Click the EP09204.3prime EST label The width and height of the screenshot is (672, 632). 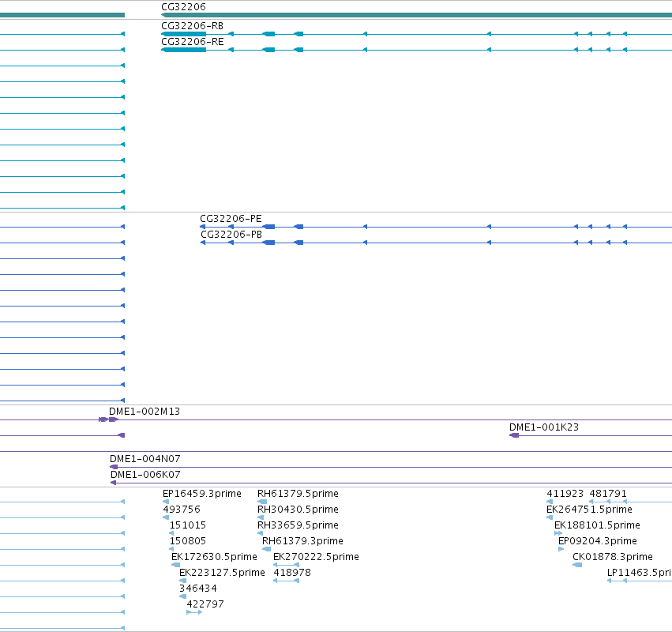tap(598, 541)
